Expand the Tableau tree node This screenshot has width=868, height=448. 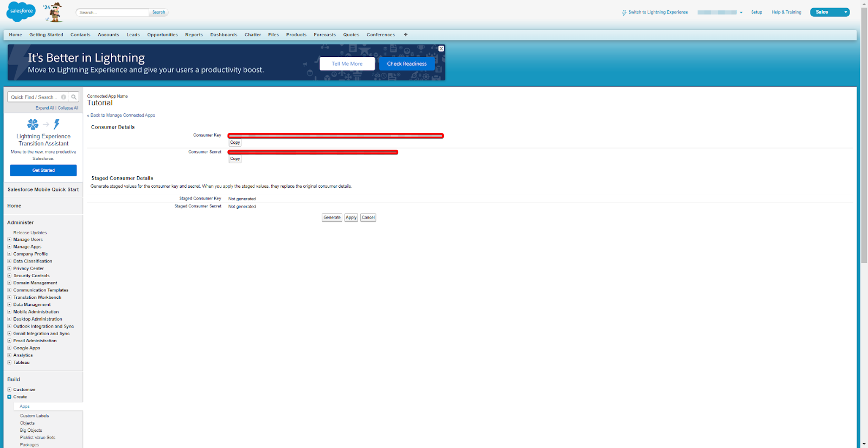pos(9,362)
